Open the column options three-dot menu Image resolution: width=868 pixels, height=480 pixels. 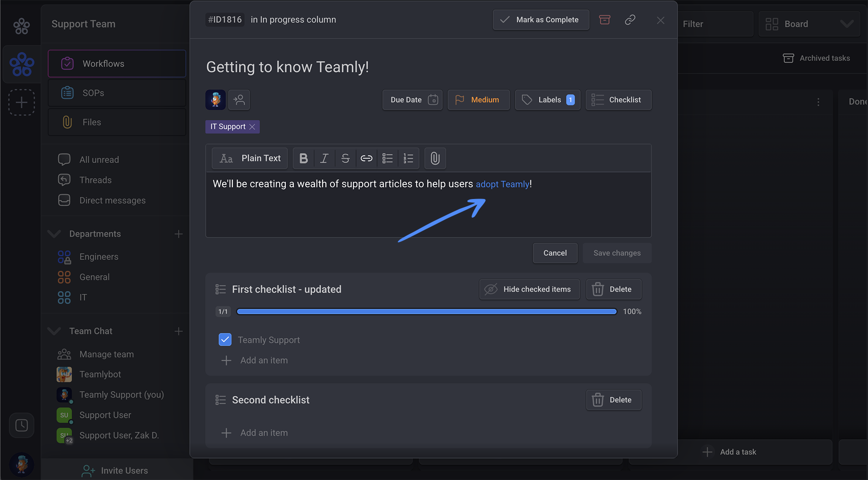click(818, 102)
